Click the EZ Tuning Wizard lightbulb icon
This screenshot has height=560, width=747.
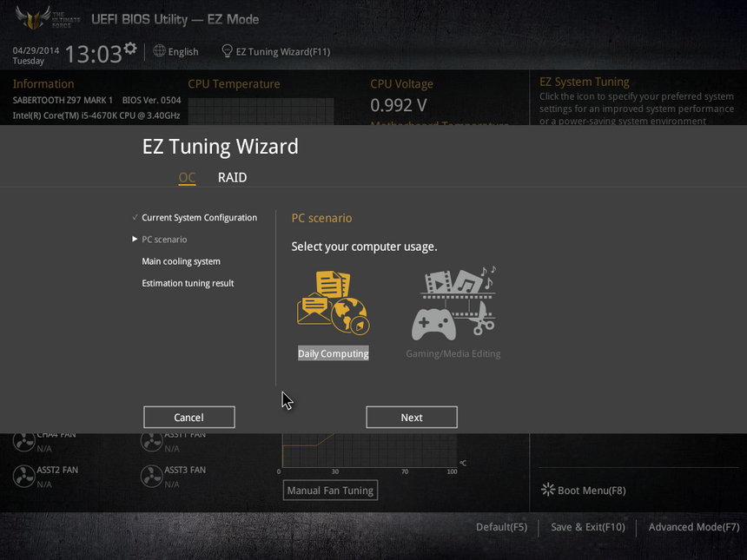(228, 51)
